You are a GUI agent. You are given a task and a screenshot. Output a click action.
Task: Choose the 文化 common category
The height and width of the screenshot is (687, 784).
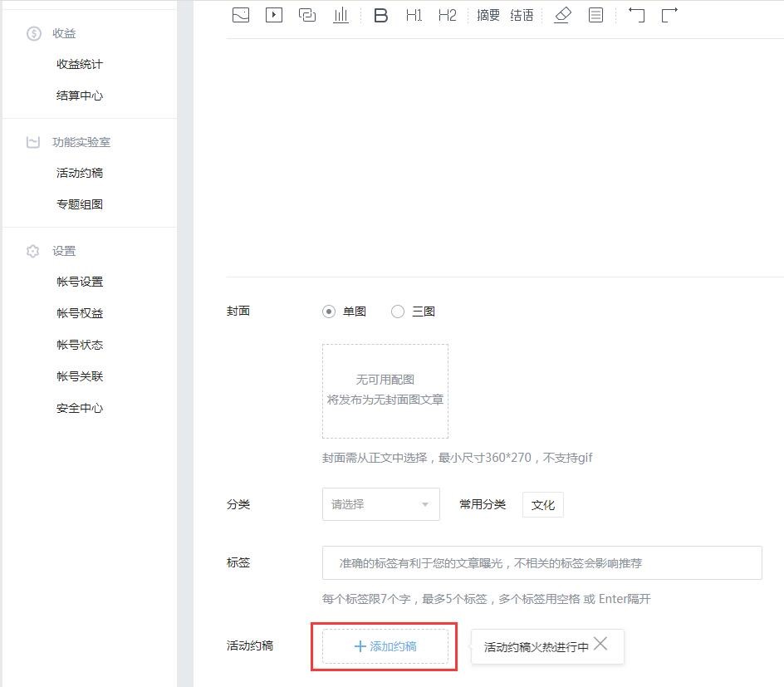[x=543, y=504]
